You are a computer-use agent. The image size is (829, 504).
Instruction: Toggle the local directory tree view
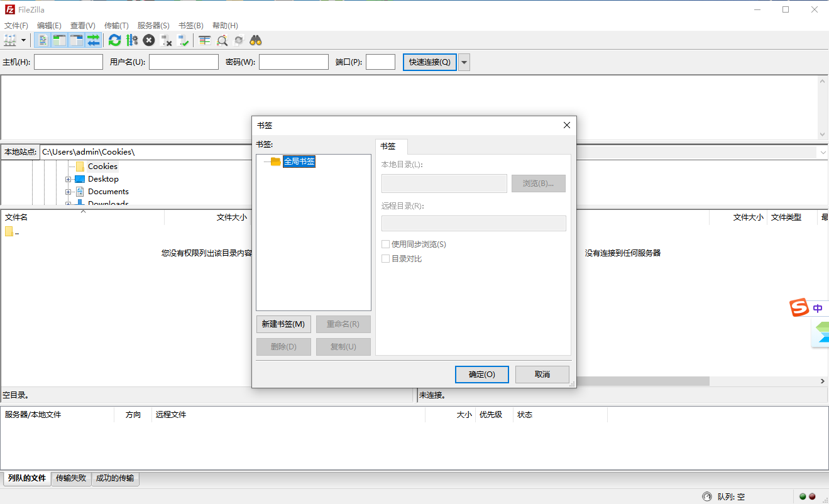[58, 40]
